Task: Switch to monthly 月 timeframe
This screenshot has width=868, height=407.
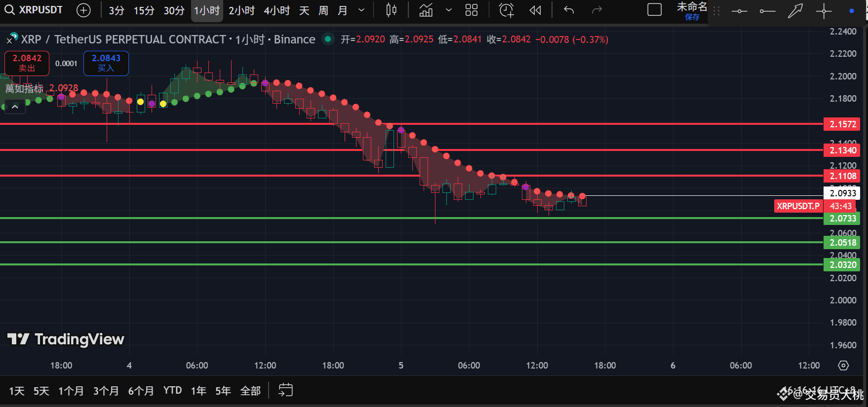Action: 343,10
